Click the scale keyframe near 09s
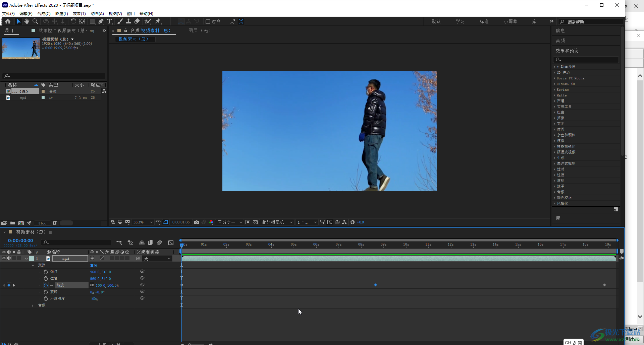The image size is (644, 345). pyautogui.click(x=376, y=285)
